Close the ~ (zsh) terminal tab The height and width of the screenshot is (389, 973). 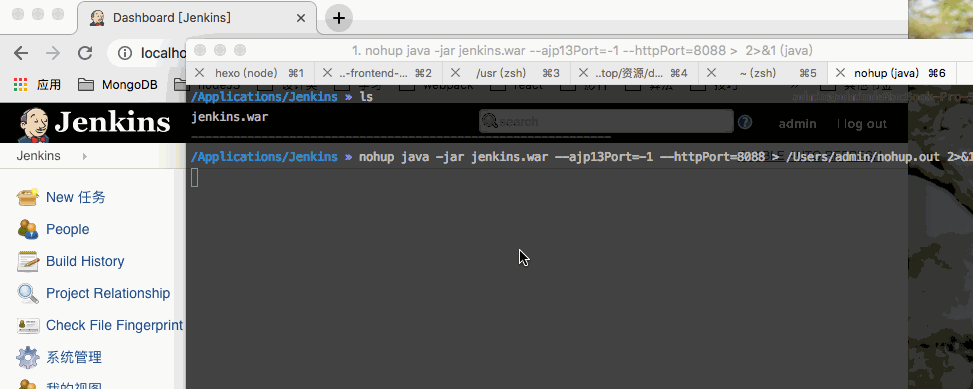coord(712,73)
